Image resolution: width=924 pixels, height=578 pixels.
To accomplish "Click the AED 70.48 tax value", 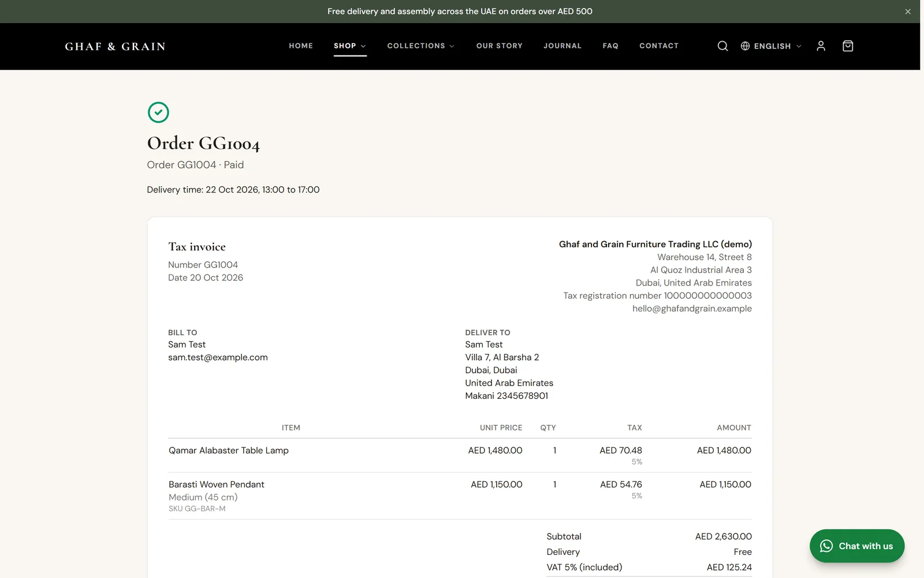I will point(621,450).
